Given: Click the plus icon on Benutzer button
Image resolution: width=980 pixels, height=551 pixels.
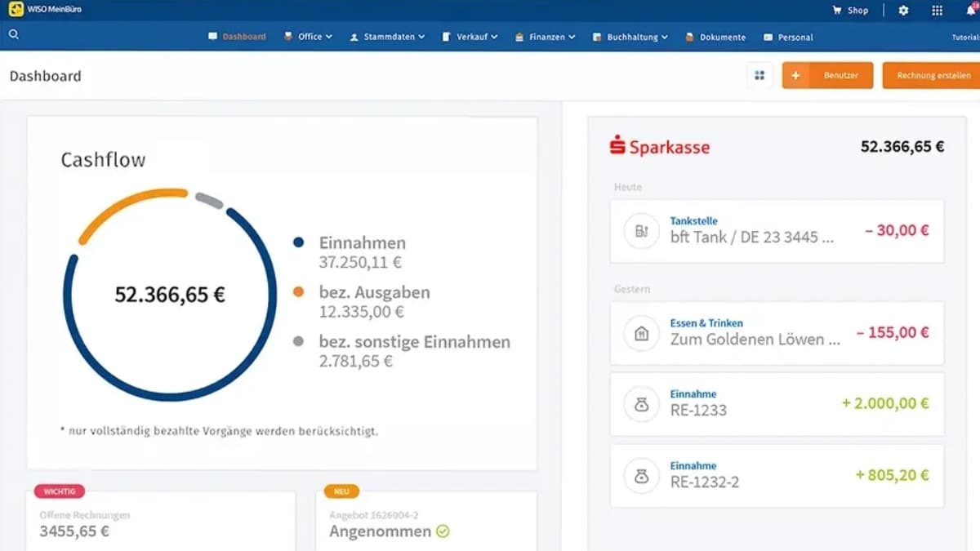Looking at the screenshot, I should [x=795, y=76].
